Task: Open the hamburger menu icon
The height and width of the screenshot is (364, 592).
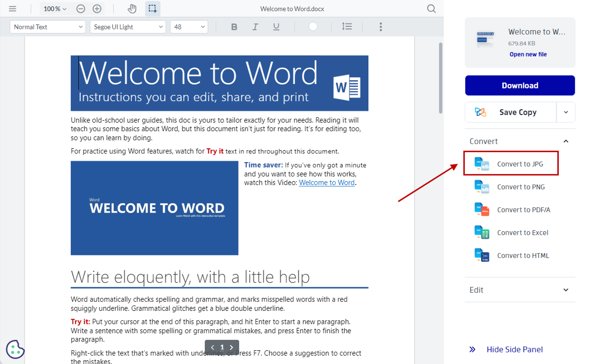Action: [12, 9]
